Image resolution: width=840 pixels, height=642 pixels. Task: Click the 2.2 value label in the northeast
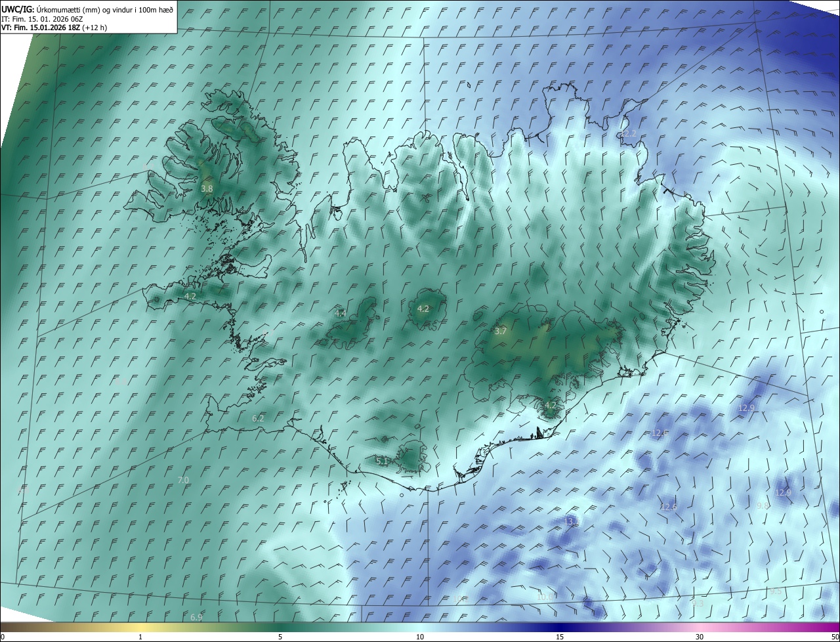(x=630, y=134)
